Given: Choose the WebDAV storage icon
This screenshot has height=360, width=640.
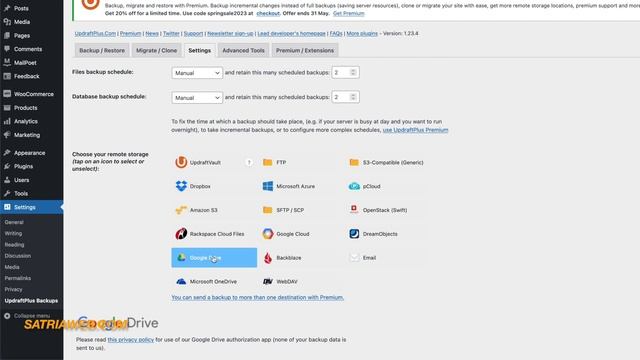Looking at the screenshot, I should [x=268, y=282].
